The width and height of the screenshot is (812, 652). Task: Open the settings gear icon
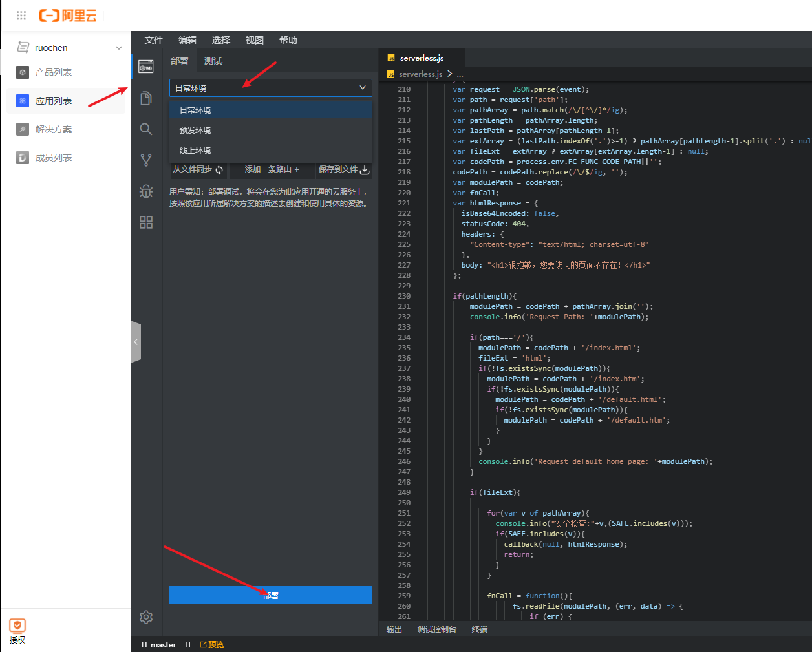coord(146,617)
